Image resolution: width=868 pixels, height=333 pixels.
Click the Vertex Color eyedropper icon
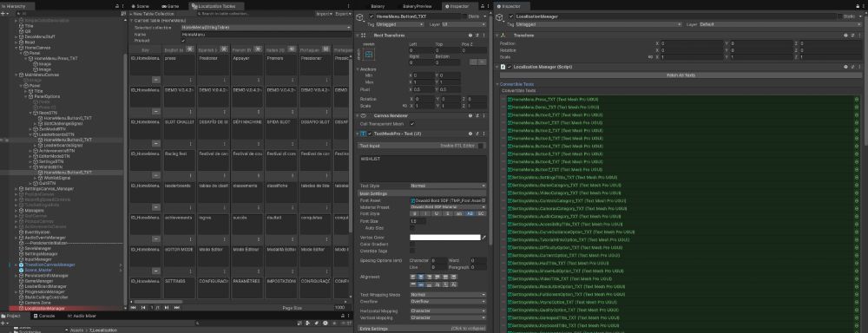[483, 238]
